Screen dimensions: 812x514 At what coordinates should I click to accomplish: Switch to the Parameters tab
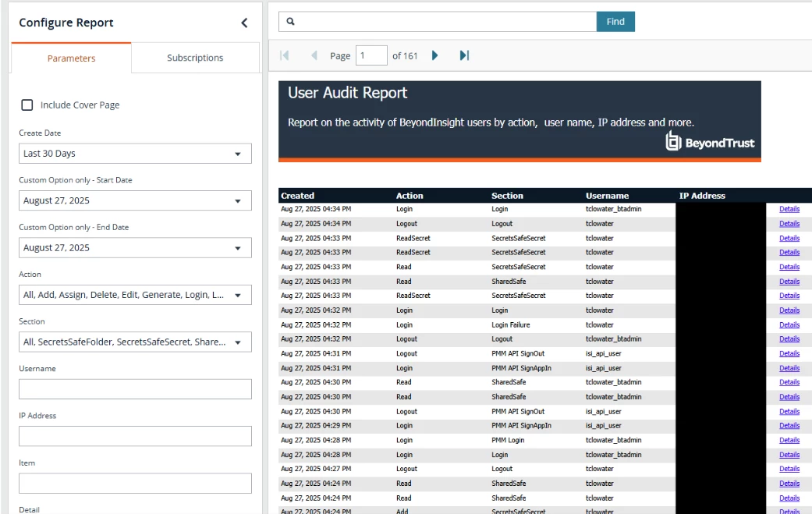pyautogui.click(x=72, y=58)
